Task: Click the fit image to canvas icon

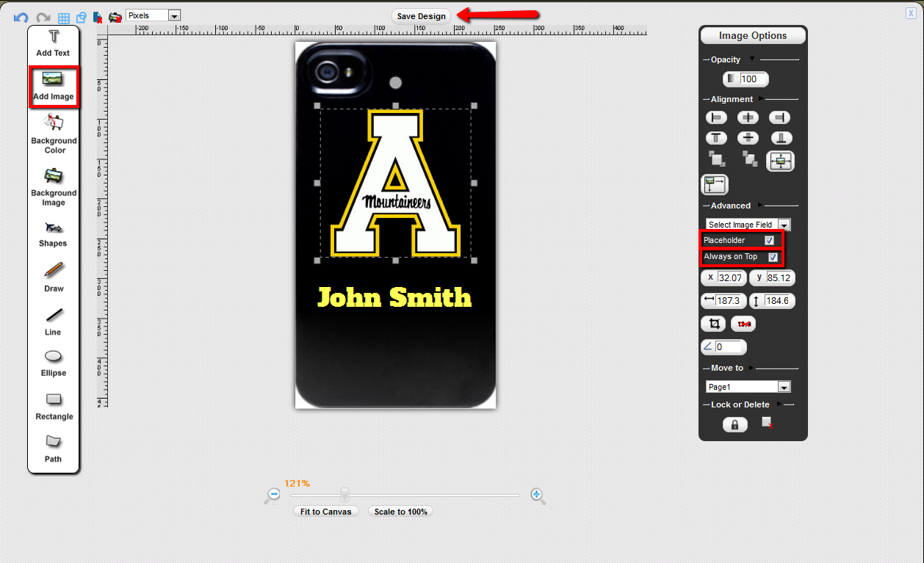Action: click(780, 161)
